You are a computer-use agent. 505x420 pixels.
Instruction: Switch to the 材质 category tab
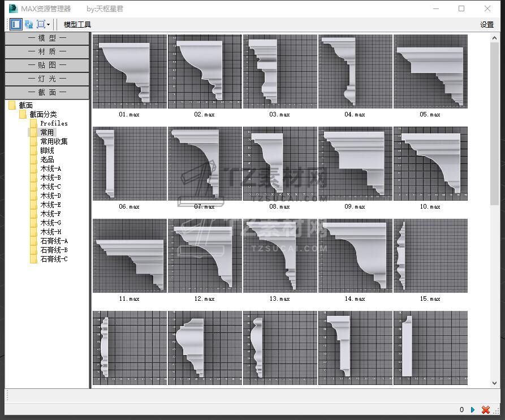click(47, 51)
